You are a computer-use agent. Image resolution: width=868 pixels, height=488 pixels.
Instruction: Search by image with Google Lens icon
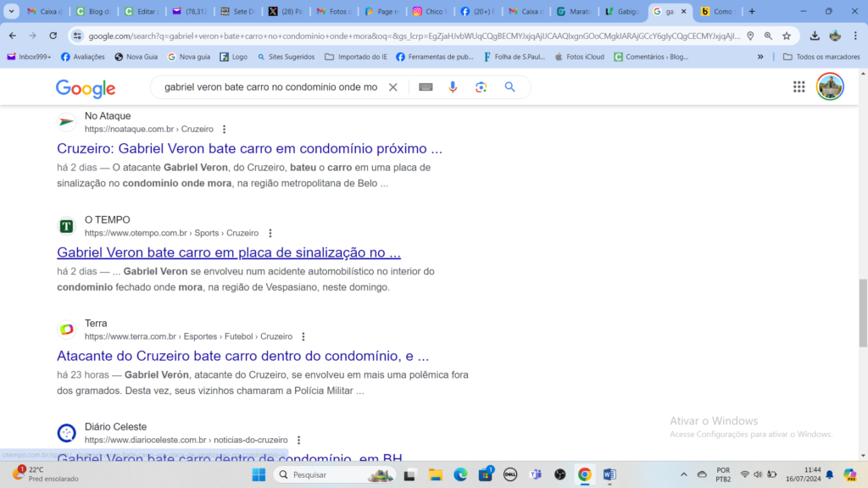click(x=481, y=87)
